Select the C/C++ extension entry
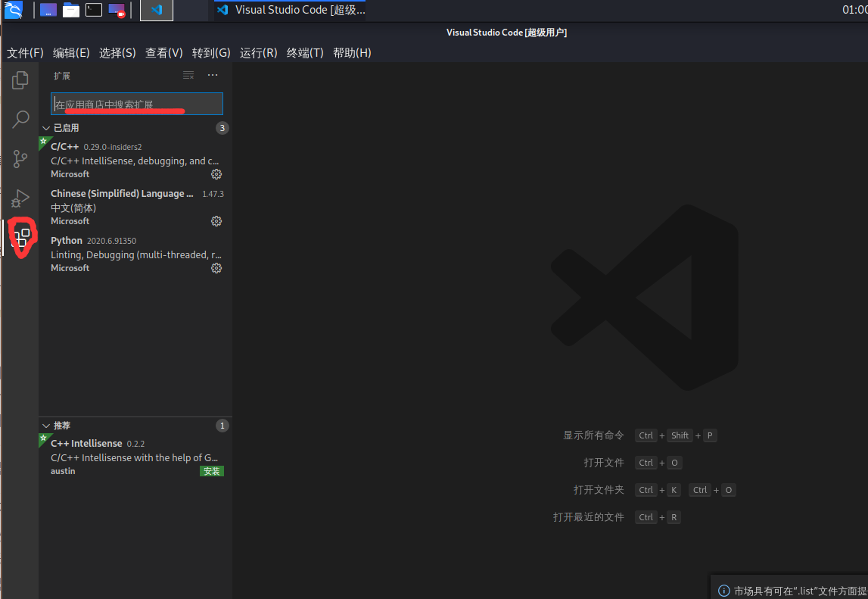This screenshot has width=868, height=599. click(135, 160)
